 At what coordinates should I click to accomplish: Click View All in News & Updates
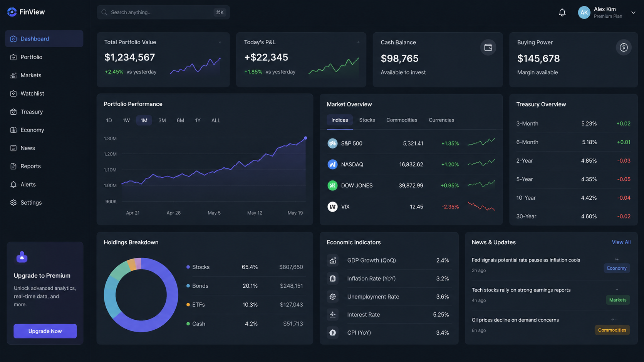621,242
